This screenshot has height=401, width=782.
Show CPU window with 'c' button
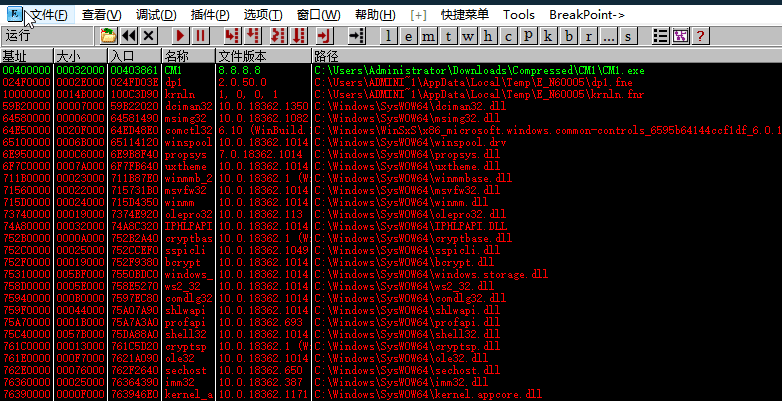coord(508,36)
